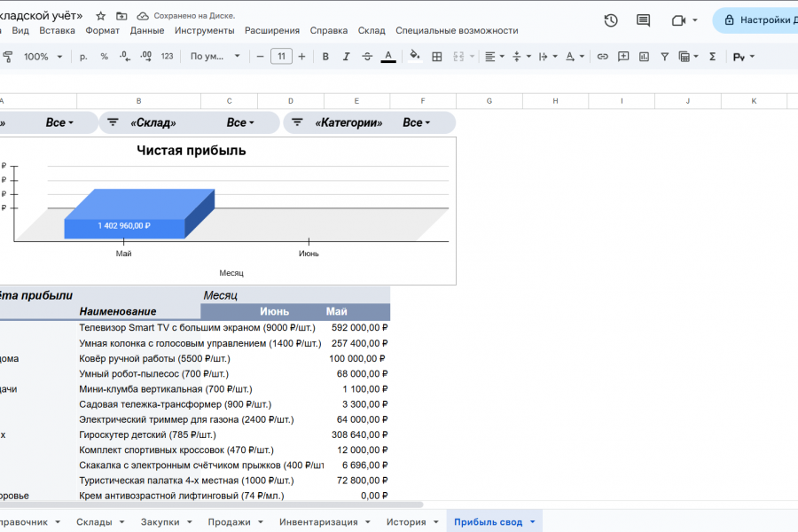Click the Настройки доступа button
Image resolution: width=798 pixels, height=532 pixels.
click(755, 20)
